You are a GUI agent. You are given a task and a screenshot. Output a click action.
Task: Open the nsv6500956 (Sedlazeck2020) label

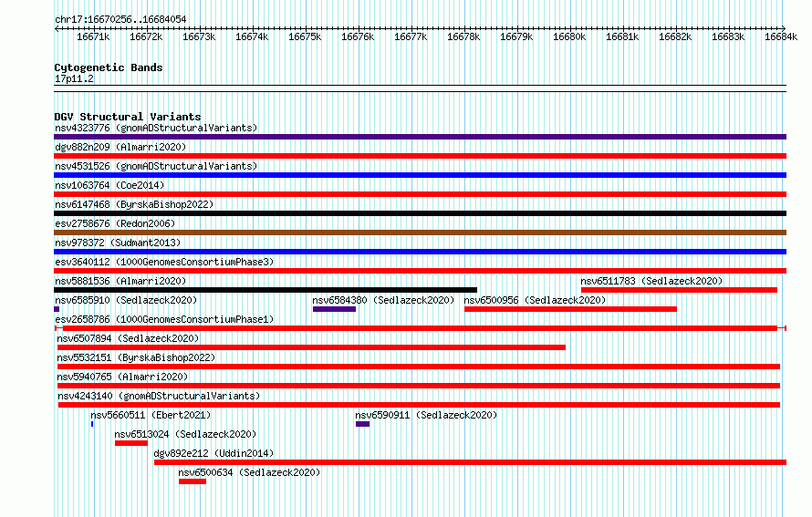(x=535, y=300)
